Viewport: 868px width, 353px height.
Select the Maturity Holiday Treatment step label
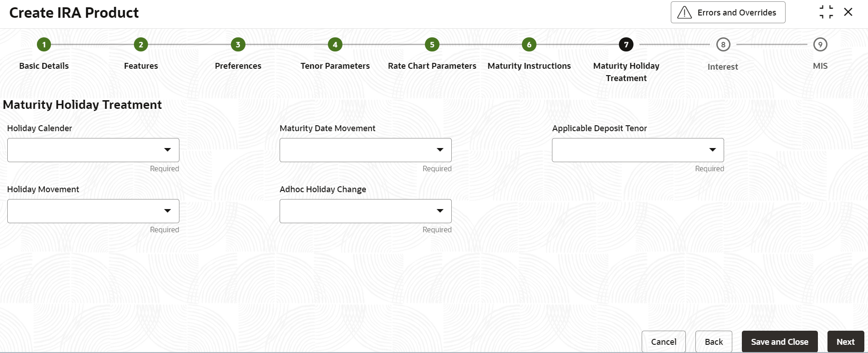point(626,72)
